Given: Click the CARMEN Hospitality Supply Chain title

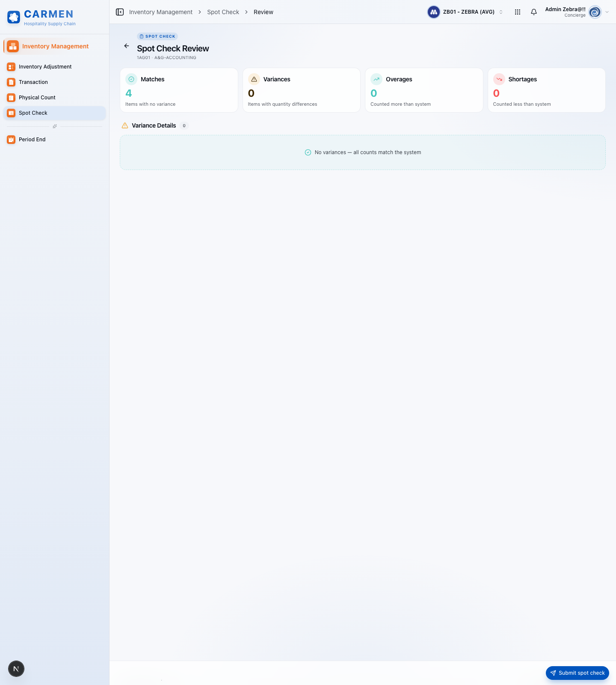Looking at the screenshot, I should [50, 18].
